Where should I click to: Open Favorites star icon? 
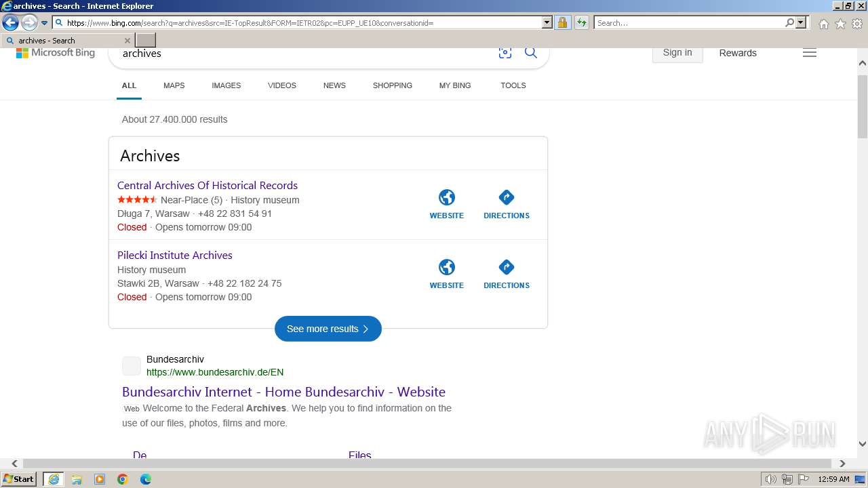[840, 24]
